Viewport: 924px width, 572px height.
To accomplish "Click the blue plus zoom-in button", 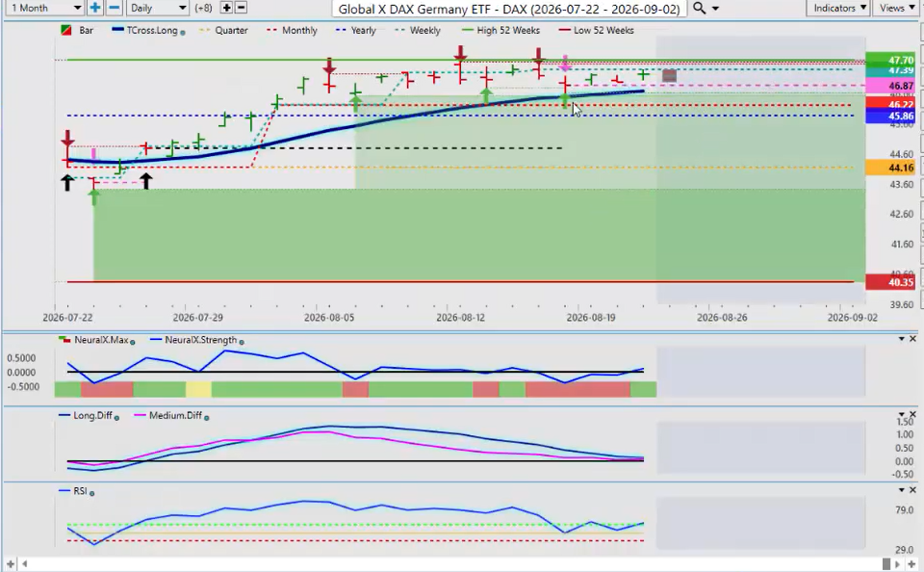I will click(x=94, y=8).
